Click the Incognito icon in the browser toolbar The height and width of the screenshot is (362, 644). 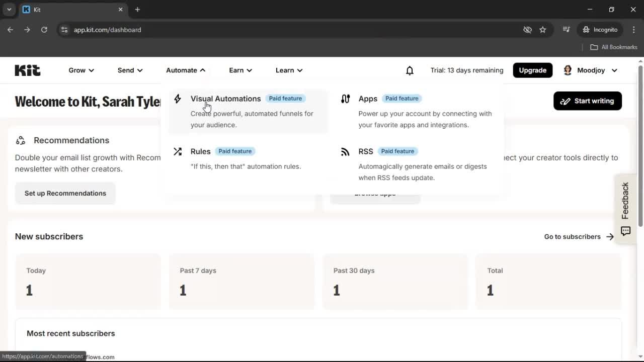586,30
